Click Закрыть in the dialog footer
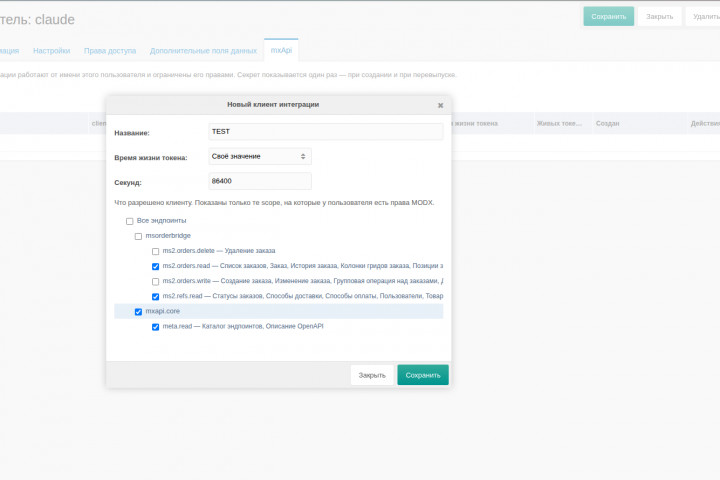720x480 pixels. [372, 375]
